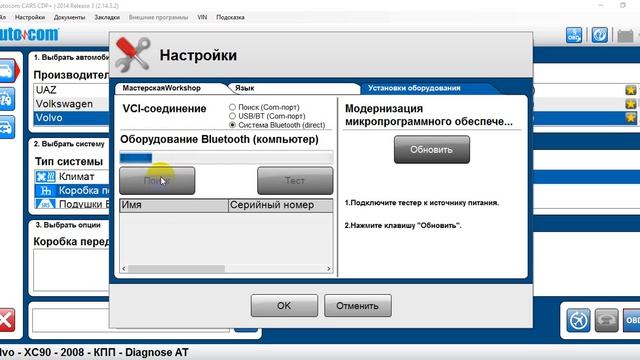Open the second blue sidebar vehicle info icon
This screenshot has width=640, height=360.
(x=7, y=99)
